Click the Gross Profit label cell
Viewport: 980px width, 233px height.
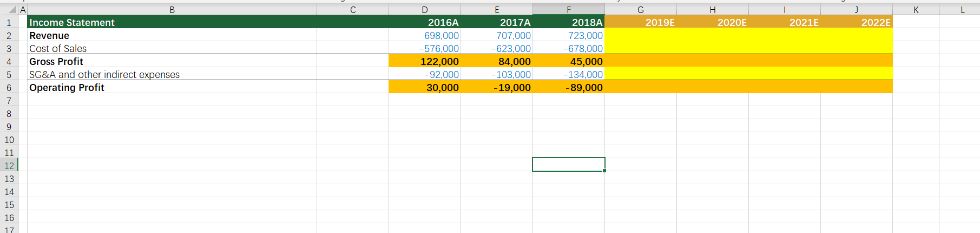(x=172, y=61)
